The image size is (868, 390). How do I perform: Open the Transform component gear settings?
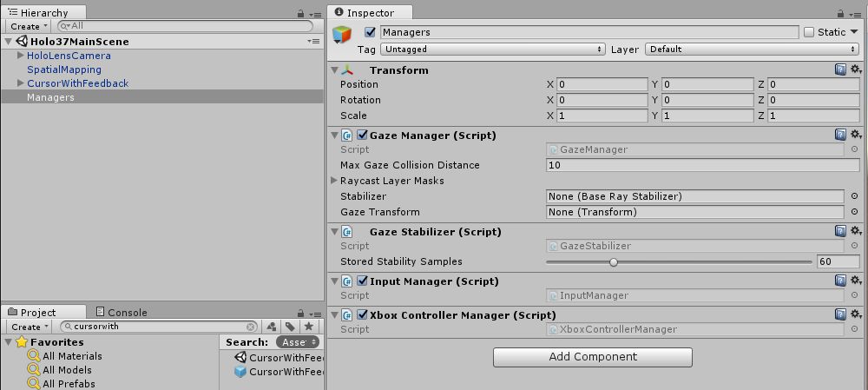855,69
